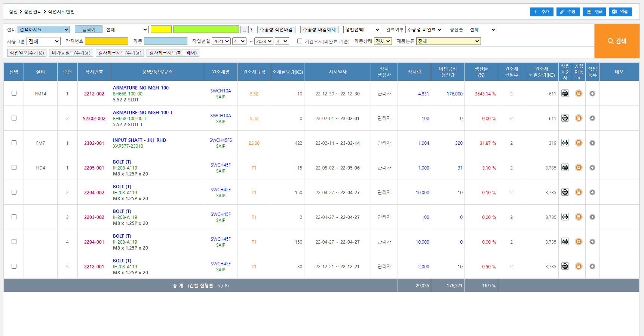Viewport: 644px width, 336px height.
Task: Open the 설비 equipment dropdown
Action: point(44,30)
